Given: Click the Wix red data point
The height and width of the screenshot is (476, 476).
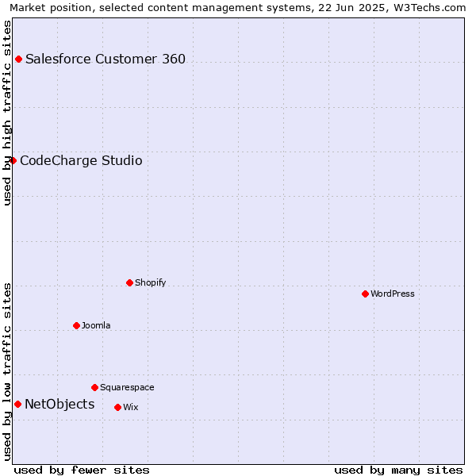Looking at the screenshot, I should [117, 408].
